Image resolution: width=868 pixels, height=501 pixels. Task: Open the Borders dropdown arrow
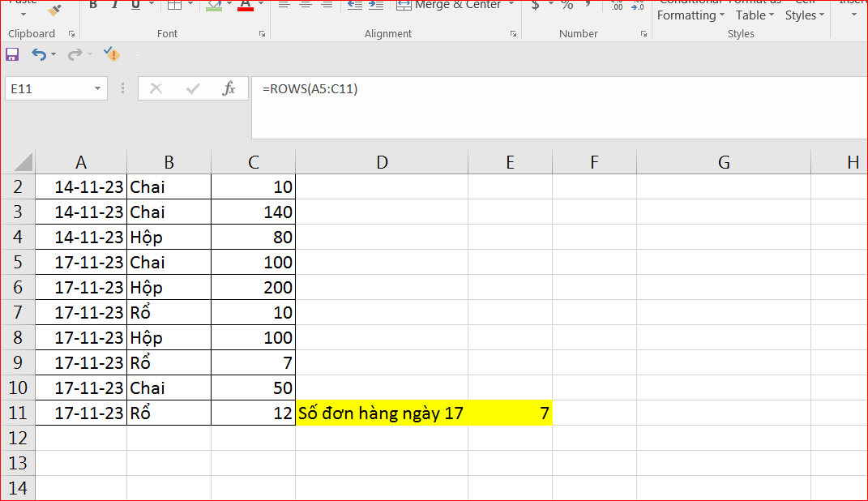point(190,4)
